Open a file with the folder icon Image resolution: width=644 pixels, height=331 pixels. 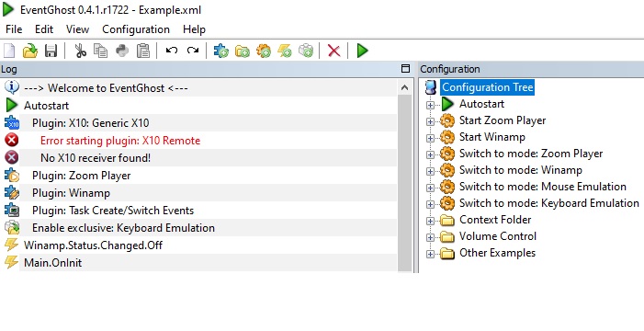coord(30,51)
